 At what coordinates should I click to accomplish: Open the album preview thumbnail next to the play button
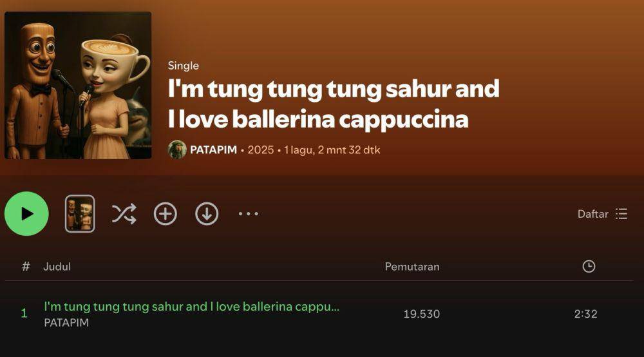[x=80, y=214]
